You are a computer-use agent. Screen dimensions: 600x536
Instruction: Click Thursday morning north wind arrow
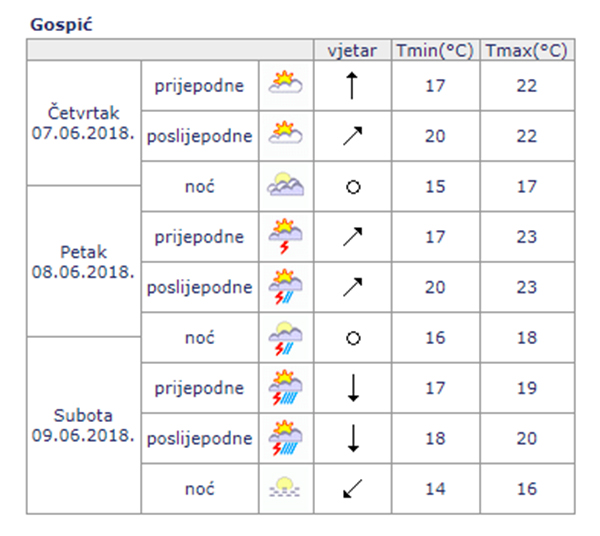[351, 85]
